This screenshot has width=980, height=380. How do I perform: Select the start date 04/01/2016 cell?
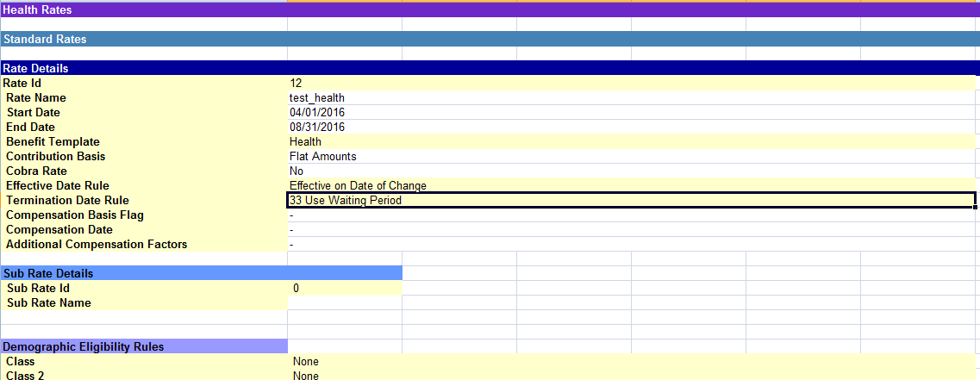pyautogui.click(x=631, y=113)
